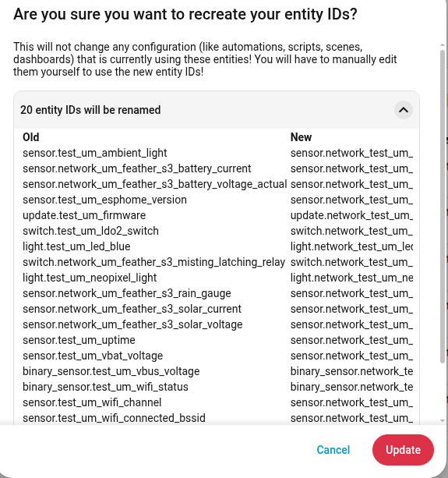
Task: Collapse the renamed entity IDs list chevron
Action: 404,110
